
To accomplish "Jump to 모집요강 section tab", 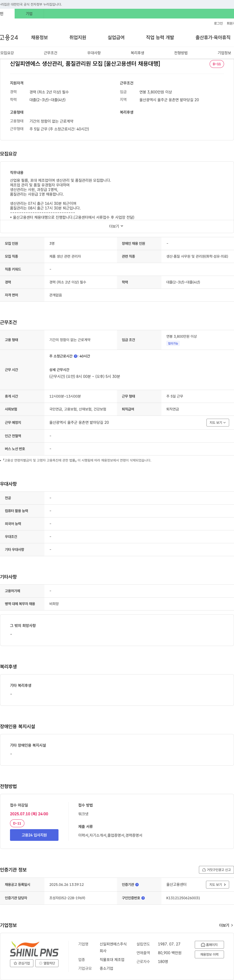I will [x=7, y=53].
